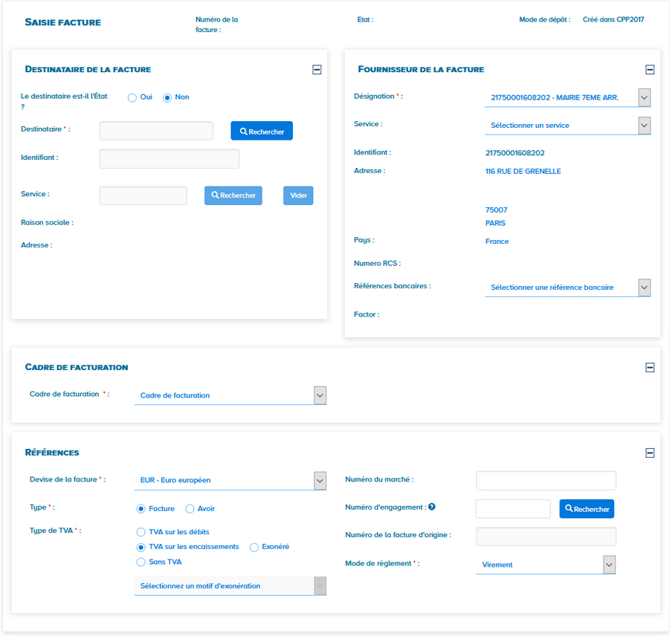The width and height of the screenshot is (672, 636).
Task: Choose TVA sur les débits option
Action: tap(141, 532)
